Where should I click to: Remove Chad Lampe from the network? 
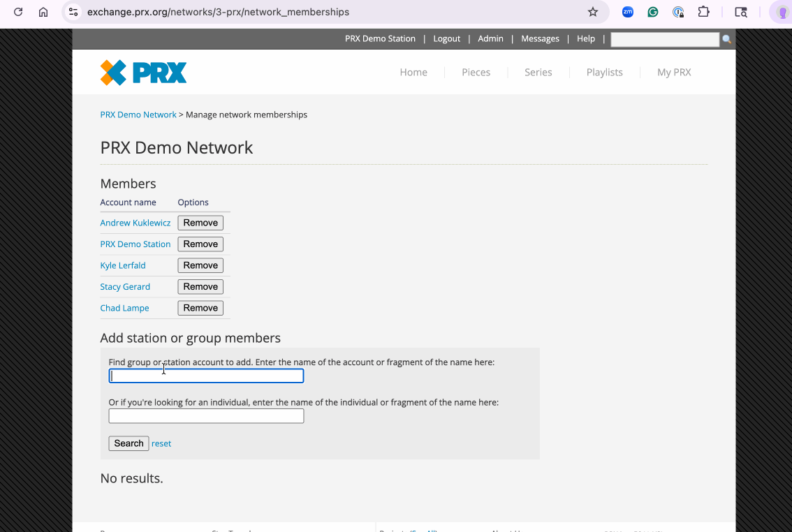pyautogui.click(x=200, y=308)
